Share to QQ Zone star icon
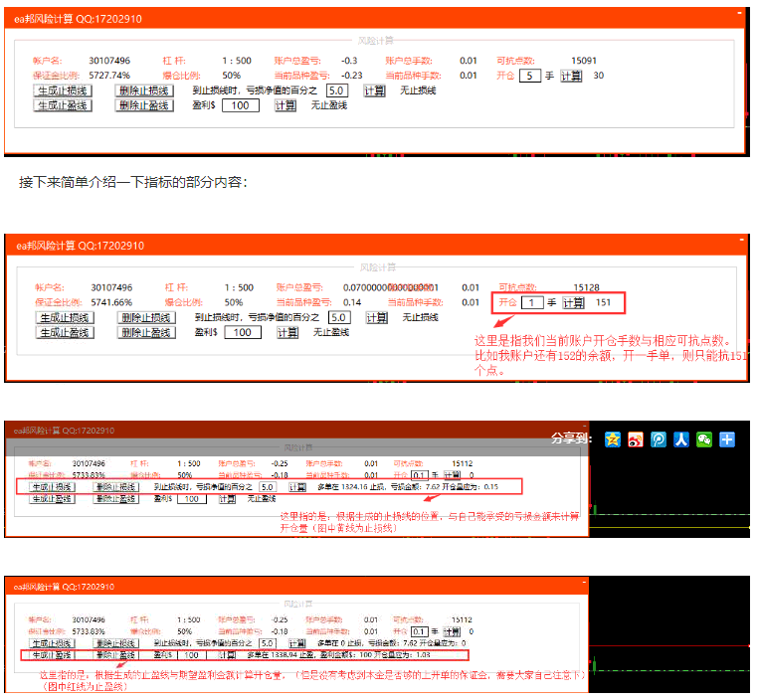The width and height of the screenshot is (760, 700). point(613,439)
